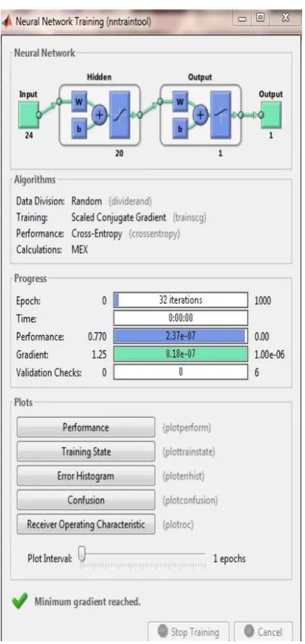Adjust the Plot Interval slider handle

click(82, 554)
